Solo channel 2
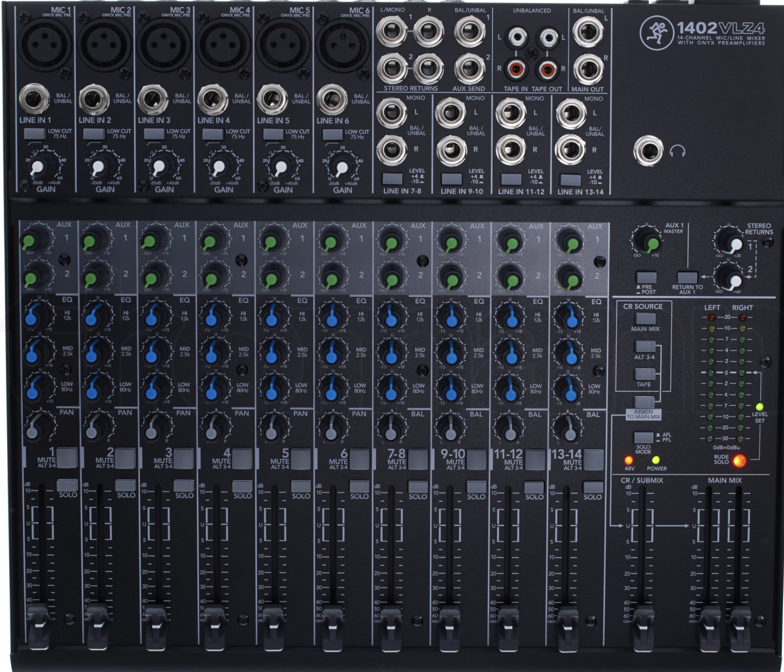The width and height of the screenshot is (784, 672). click(x=125, y=485)
